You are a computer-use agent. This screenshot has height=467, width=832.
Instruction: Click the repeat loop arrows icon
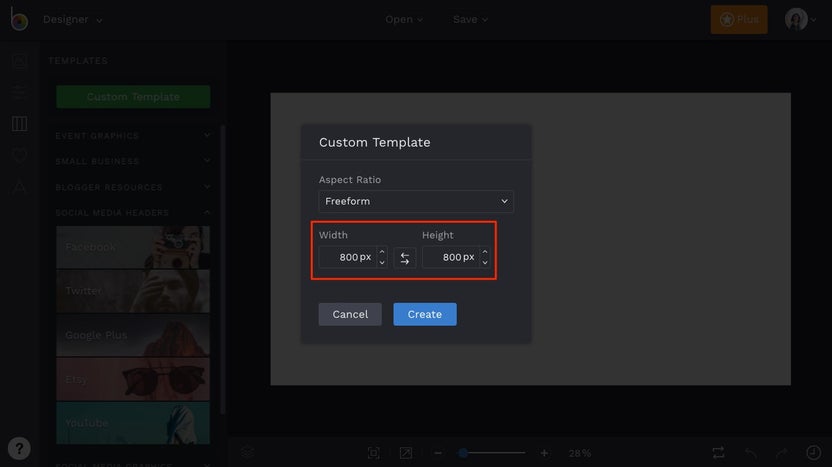[718, 453]
